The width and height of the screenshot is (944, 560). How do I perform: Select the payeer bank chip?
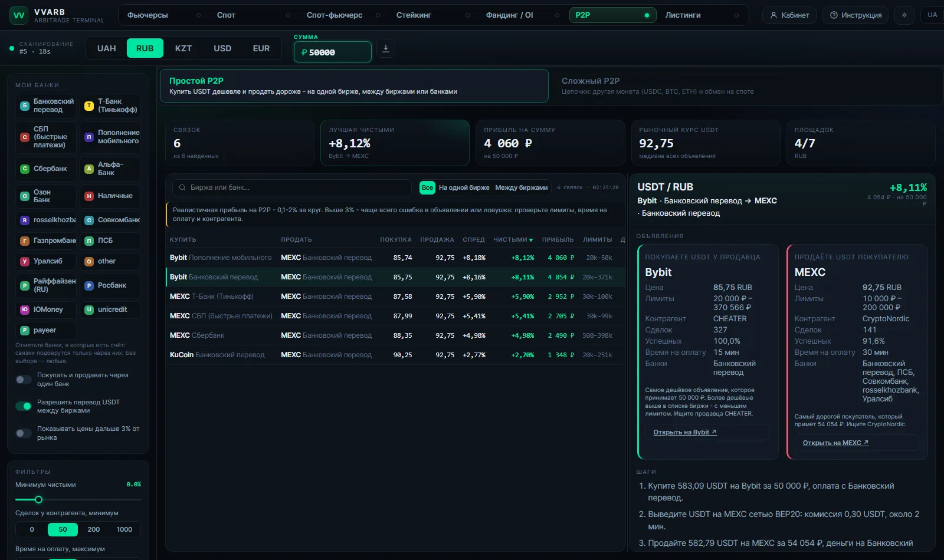(46, 330)
